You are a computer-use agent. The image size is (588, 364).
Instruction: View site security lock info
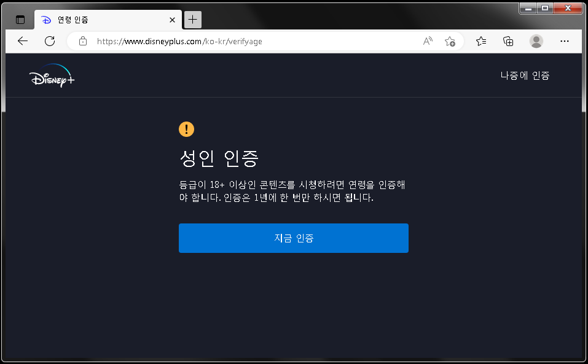(83, 41)
